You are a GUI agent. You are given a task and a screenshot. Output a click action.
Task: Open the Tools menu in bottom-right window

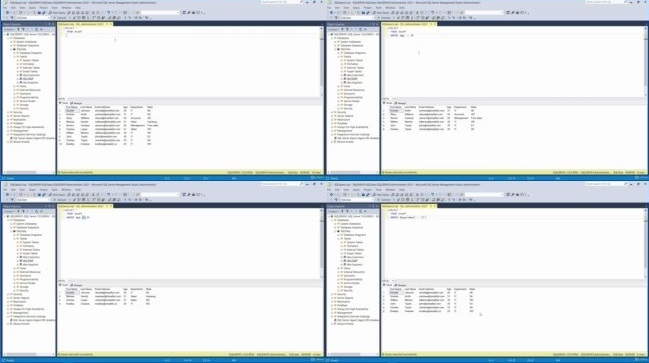tap(378, 190)
